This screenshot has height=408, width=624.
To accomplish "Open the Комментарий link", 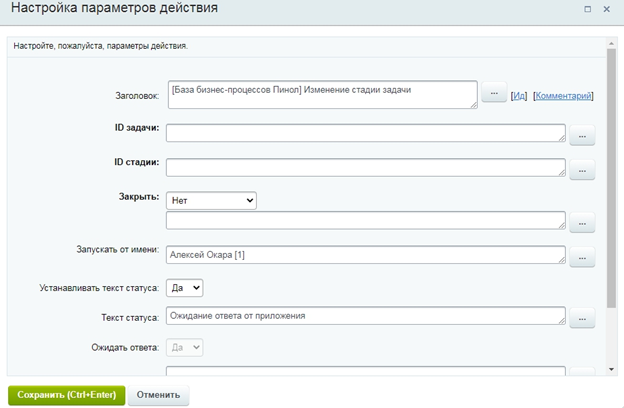I will click(x=563, y=96).
